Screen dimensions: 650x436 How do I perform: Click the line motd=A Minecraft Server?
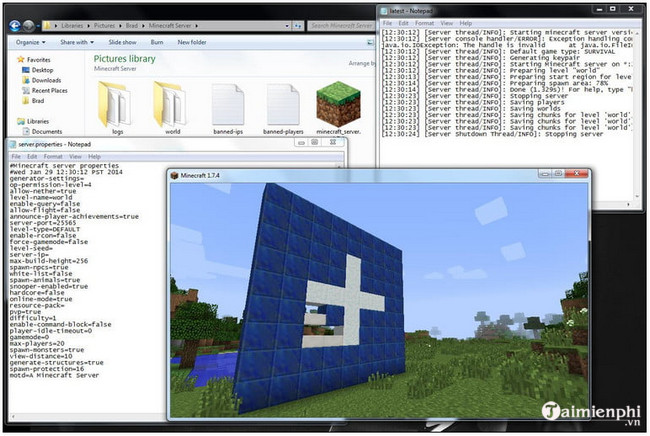54,375
